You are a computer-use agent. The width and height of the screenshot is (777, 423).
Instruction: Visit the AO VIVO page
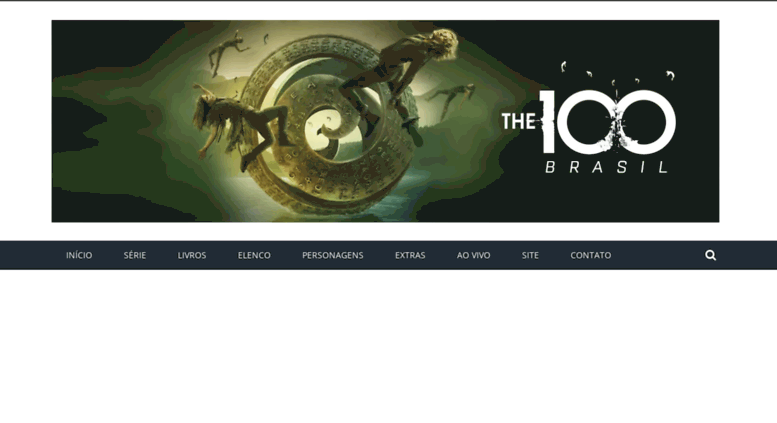(x=473, y=255)
